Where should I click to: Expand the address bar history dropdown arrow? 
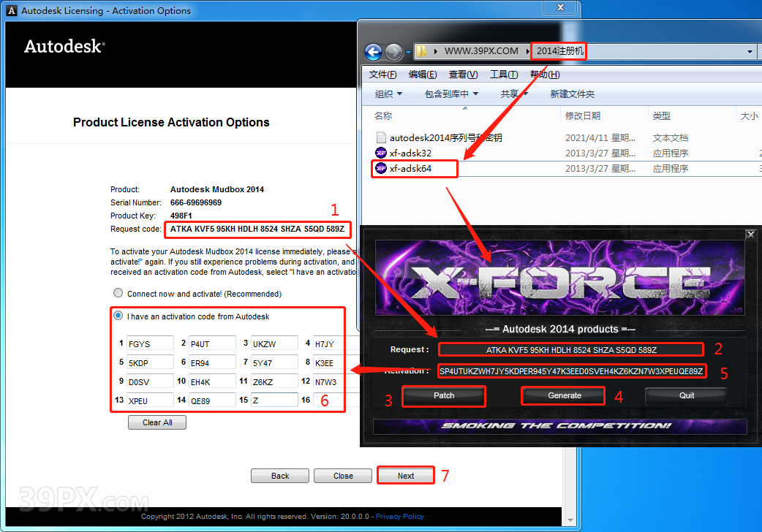click(750, 52)
